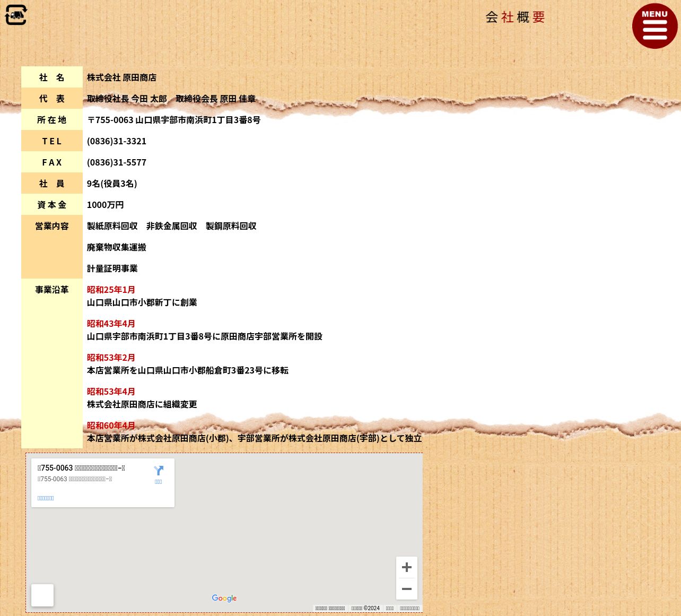This screenshot has height=616, width=681.
Task: Click the 宇部営業所を開設 history entry
Action: (205, 336)
